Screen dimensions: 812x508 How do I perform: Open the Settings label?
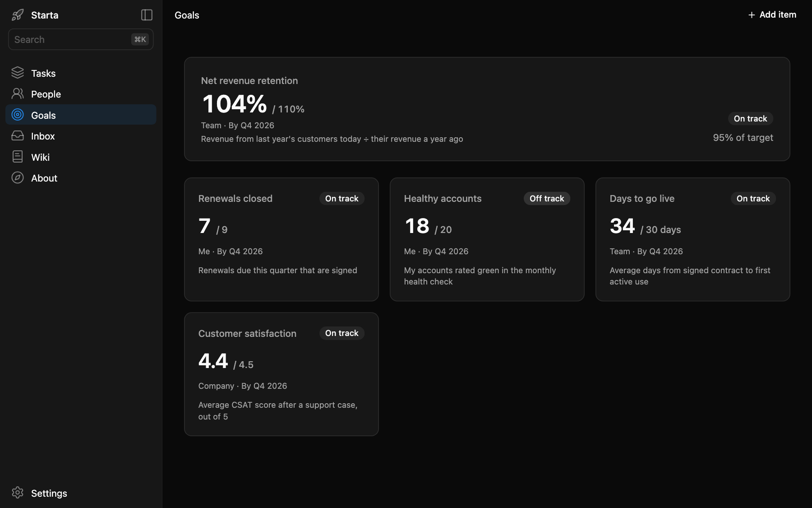coord(49,493)
